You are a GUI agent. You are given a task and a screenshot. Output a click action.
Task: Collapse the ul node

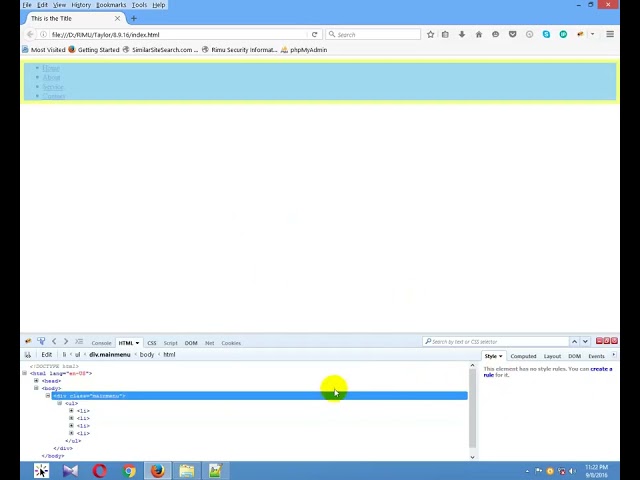60,403
